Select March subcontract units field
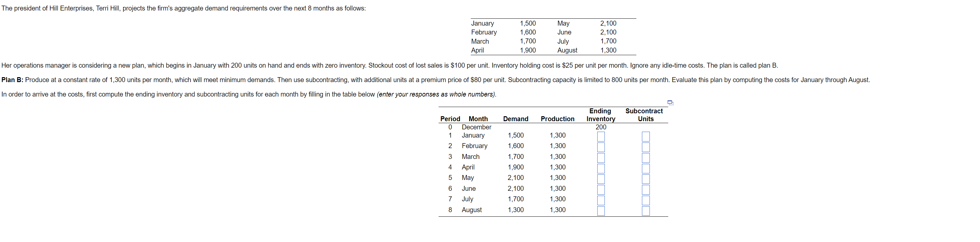The image size is (980, 242). tap(646, 158)
